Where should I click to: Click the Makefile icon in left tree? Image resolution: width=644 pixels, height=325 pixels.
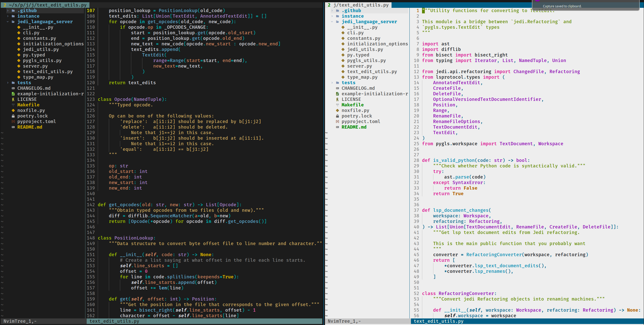click(x=13, y=105)
